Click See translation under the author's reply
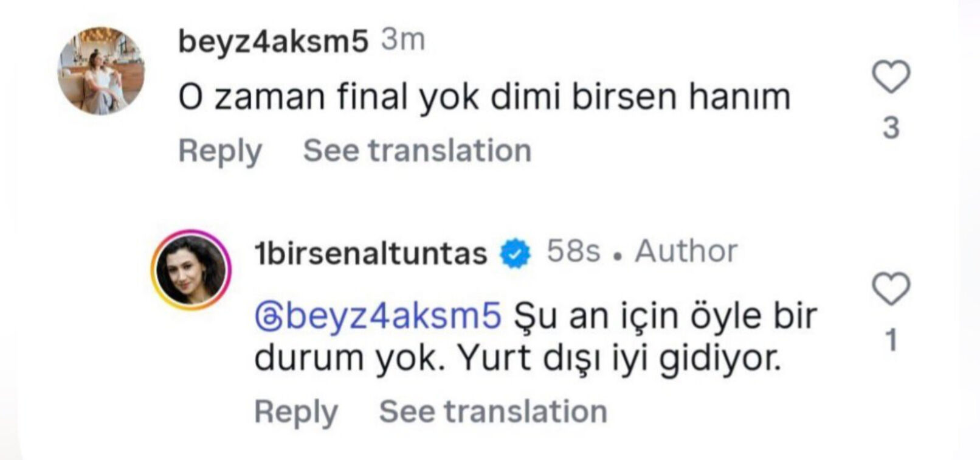Viewport: 980px width, 460px height. click(x=492, y=411)
